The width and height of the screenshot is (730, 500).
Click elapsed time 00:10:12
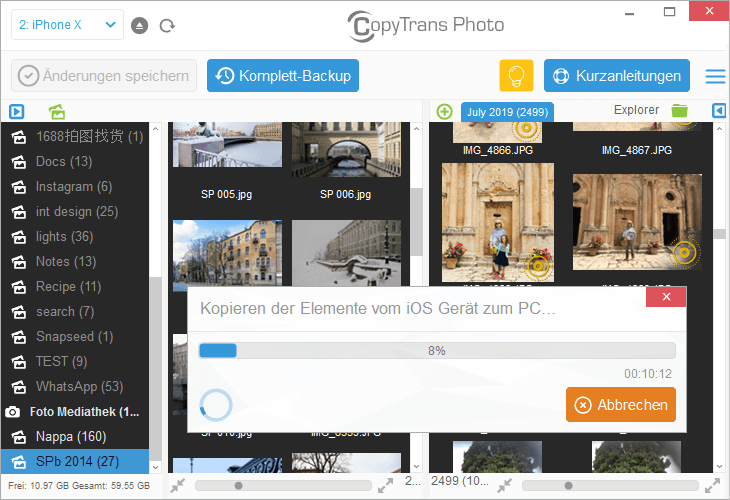coord(648,374)
